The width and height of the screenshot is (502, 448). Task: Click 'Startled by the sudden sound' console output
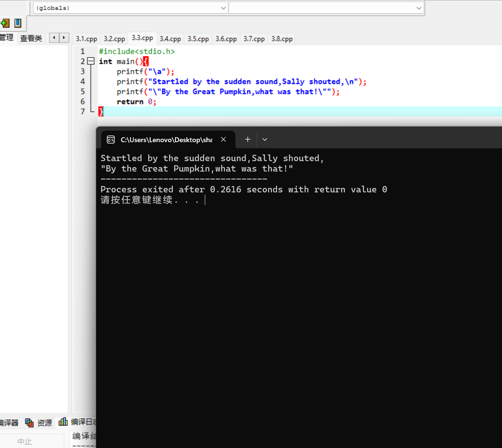(x=212, y=158)
